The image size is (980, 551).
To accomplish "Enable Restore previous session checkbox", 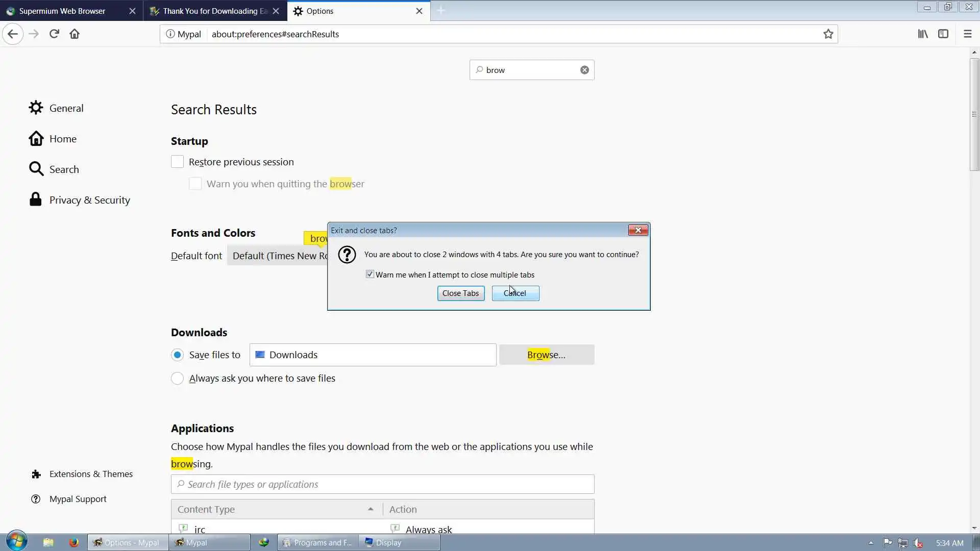I will (177, 162).
